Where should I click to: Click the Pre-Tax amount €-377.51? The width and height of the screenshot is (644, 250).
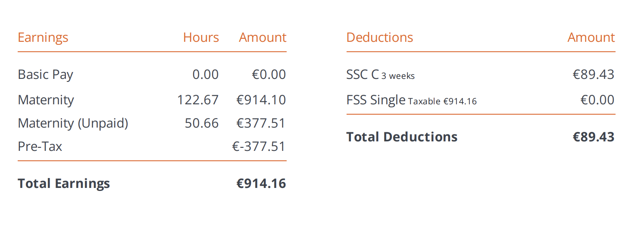click(x=259, y=147)
